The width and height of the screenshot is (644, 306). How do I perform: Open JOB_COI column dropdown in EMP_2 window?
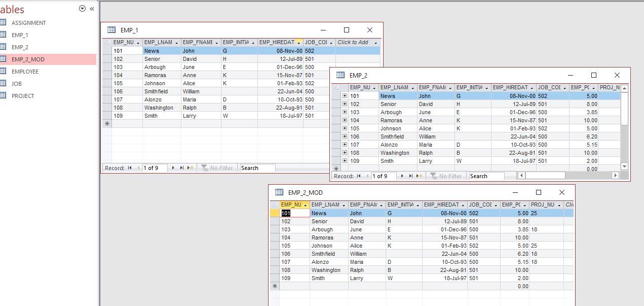coord(564,88)
